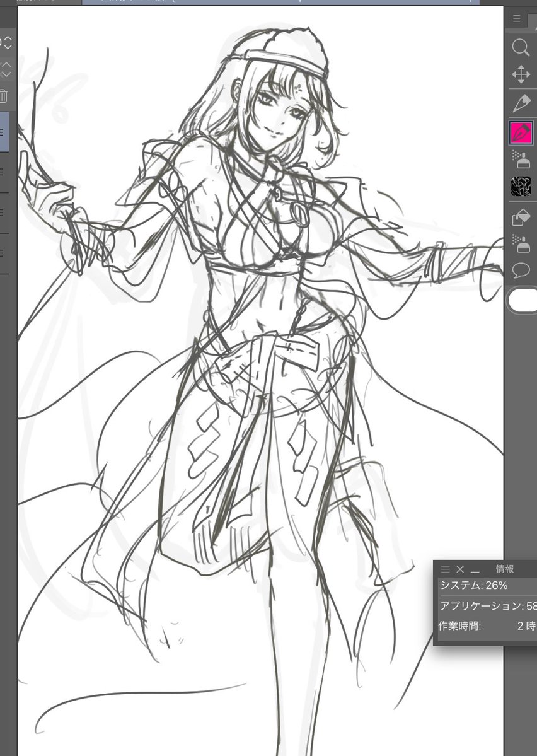
Task: Select the paint bucket fill tool
Action: pyautogui.click(x=521, y=217)
